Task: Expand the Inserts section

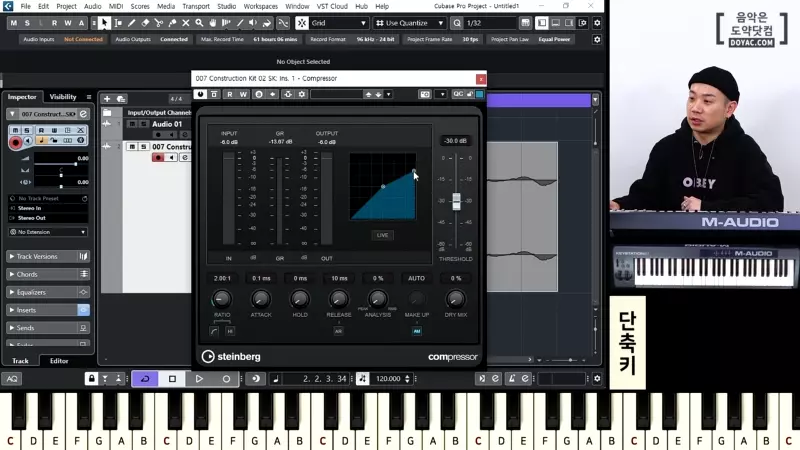Action: click(48, 310)
